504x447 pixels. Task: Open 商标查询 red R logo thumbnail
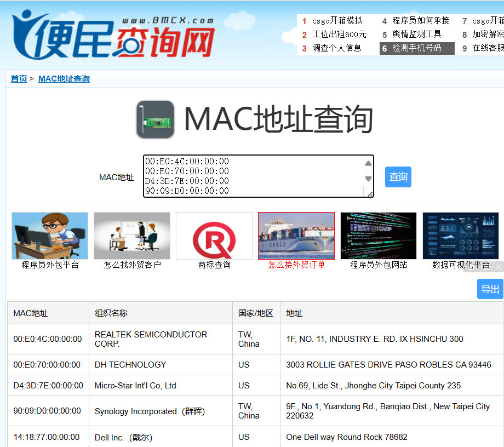pyautogui.click(x=214, y=236)
